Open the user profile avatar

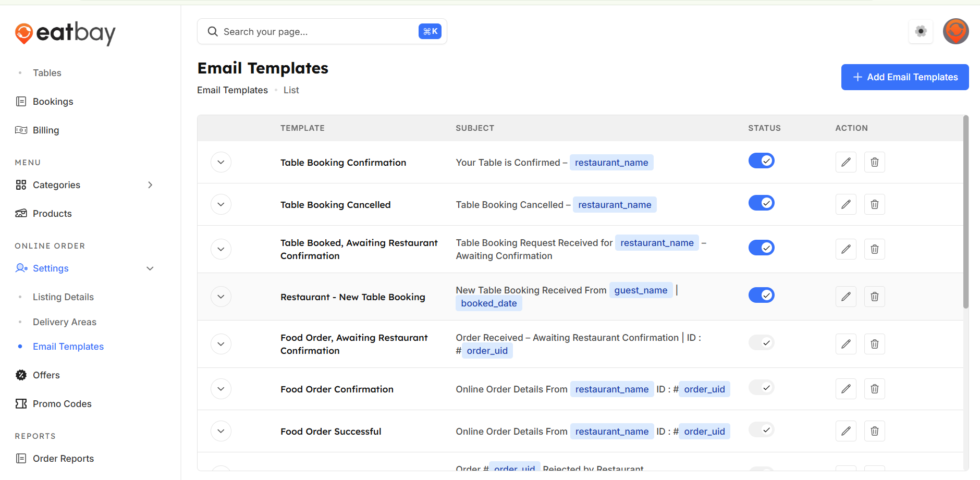point(955,31)
